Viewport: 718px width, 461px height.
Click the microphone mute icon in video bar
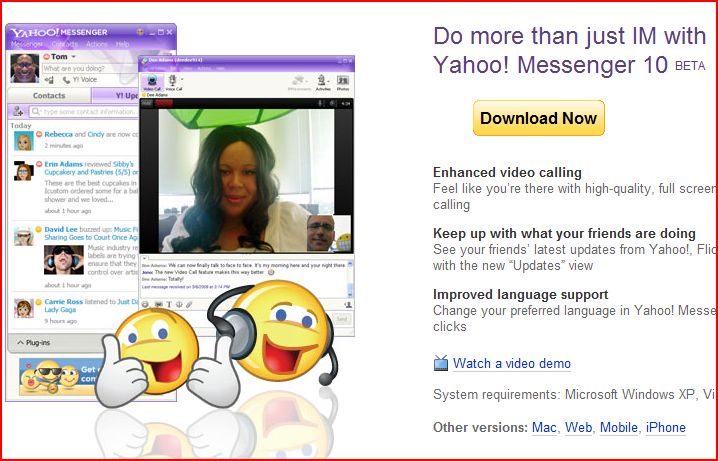pyautogui.click(x=320, y=103)
